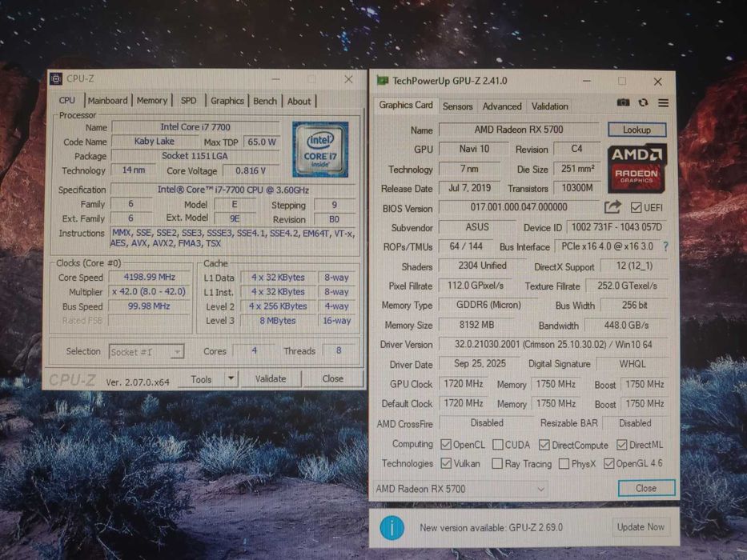Screen dimensions: 747x560
Task: Toggle the UEFI checkbox
Action: point(636,208)
